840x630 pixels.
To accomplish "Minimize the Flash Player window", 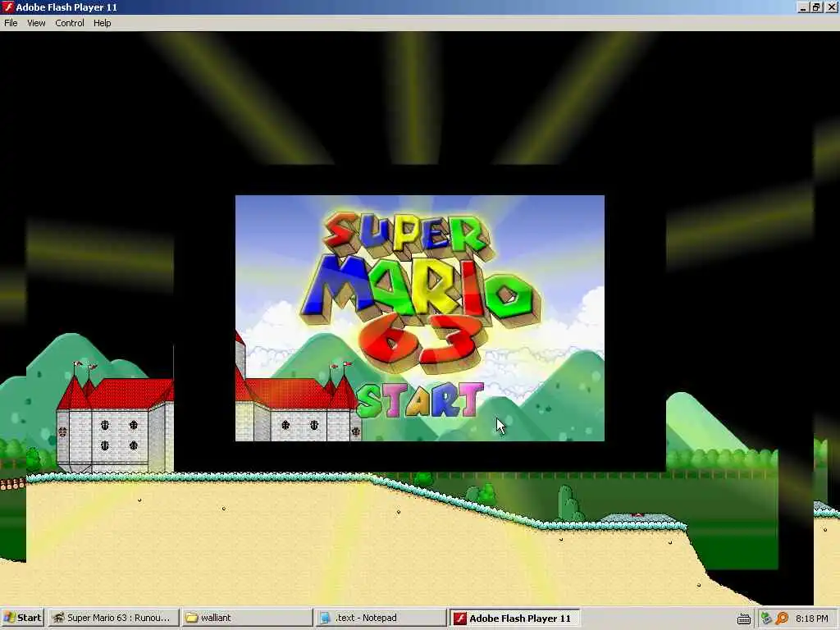I will coord(802,7).
